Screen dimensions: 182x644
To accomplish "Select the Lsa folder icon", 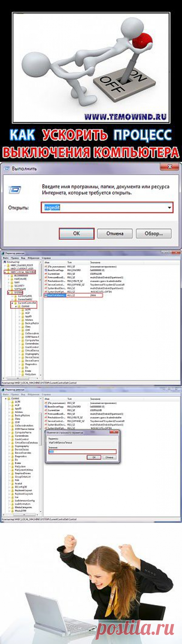I will [13, 497].
